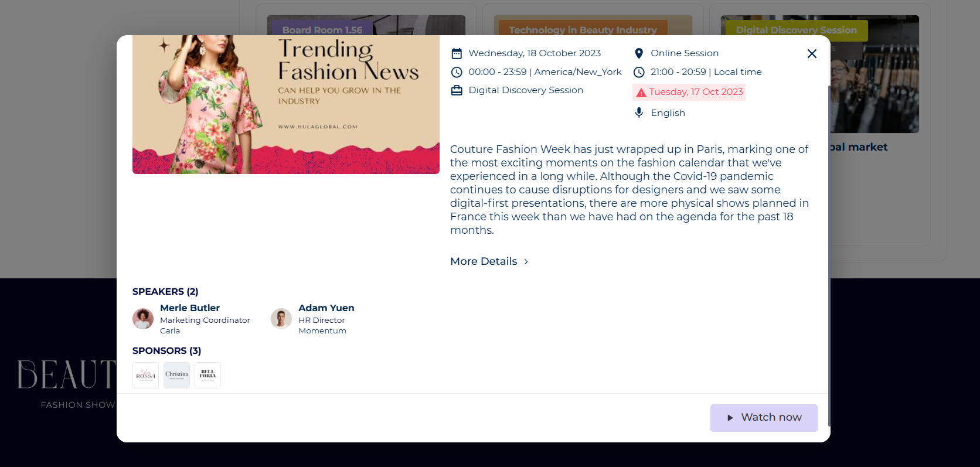Click the Rossa sponsor logo
The height and width of the screenshot is (467, 980).
click(145, 375)
